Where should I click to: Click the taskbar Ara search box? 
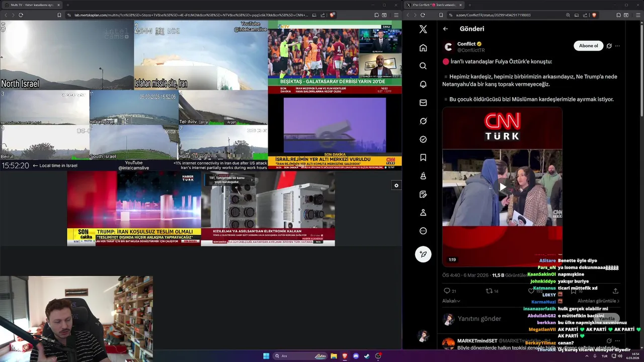click(301, 356)
